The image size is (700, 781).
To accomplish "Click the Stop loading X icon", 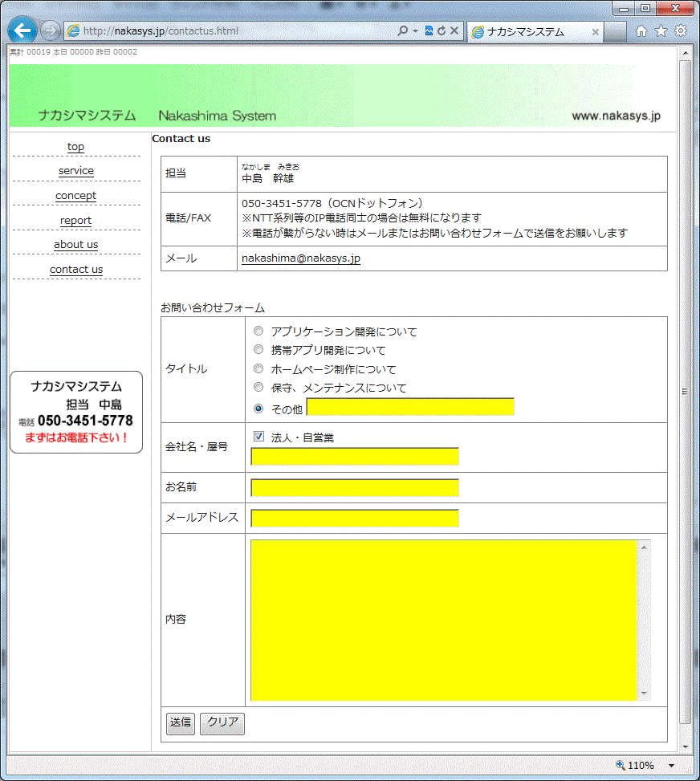I will pyautogui.click(x=454, y=31).
